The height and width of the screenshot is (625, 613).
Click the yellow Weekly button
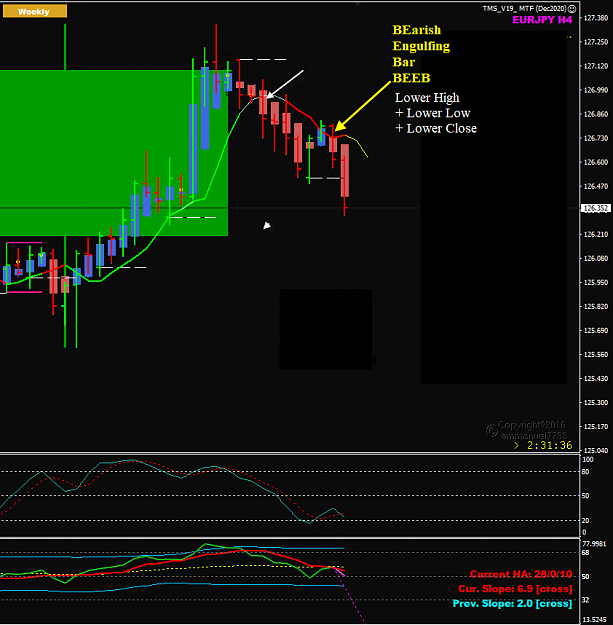[x=35, y=12]
